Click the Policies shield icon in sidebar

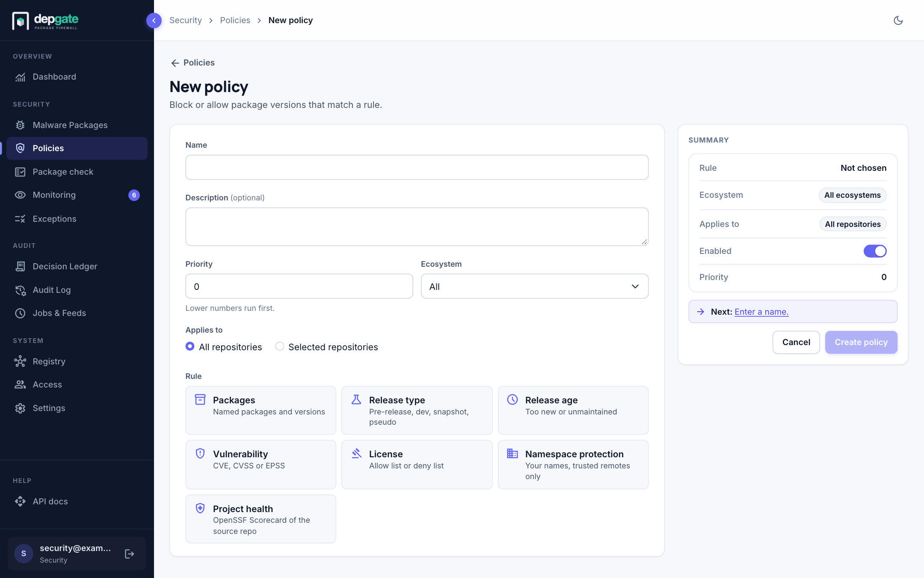click(x=20, y=148)
